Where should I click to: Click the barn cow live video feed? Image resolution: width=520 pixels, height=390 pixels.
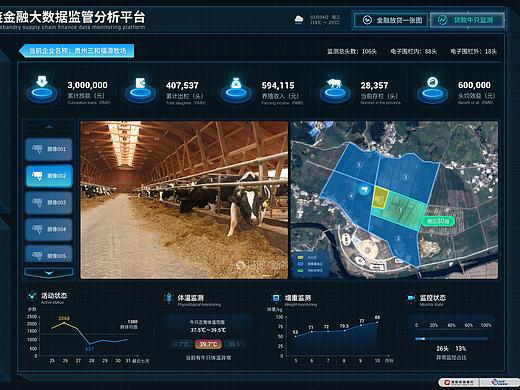click(184, 200)
